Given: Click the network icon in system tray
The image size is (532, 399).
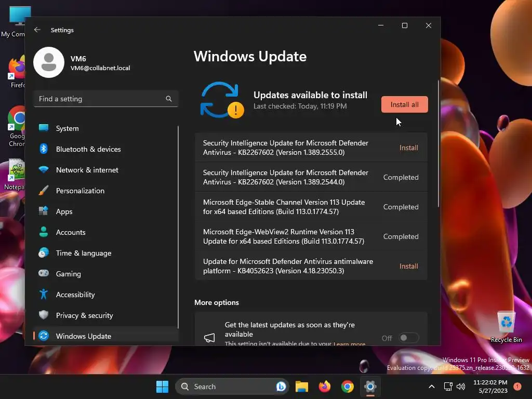Looking at the screenshot, I should pyautogui.click(x=448, y=387).
